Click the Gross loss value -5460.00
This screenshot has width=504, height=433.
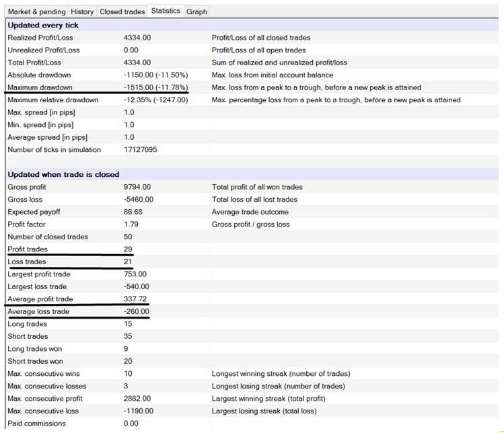tap(139, 199)
